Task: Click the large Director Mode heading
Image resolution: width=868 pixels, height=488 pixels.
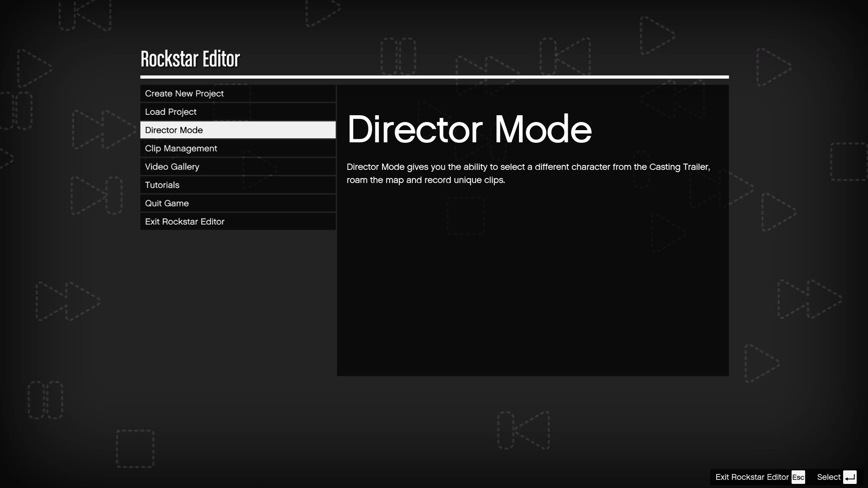Action: [469, 130]
